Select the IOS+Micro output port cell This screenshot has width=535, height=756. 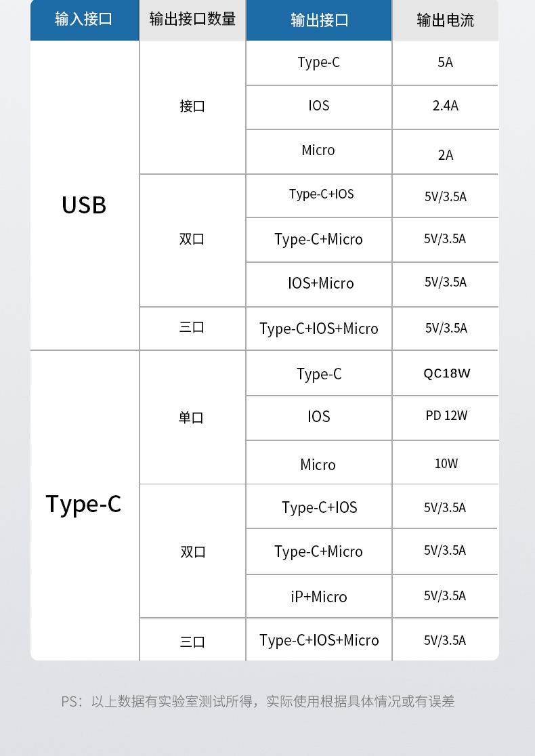coord(320,283)
